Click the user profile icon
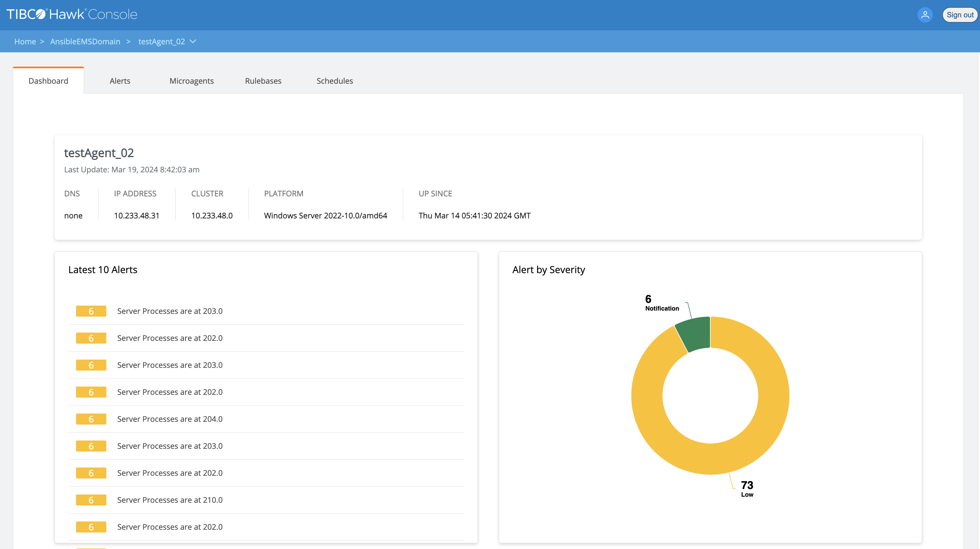980x549 pixels. pyautogui.click(x=925, y=15)
